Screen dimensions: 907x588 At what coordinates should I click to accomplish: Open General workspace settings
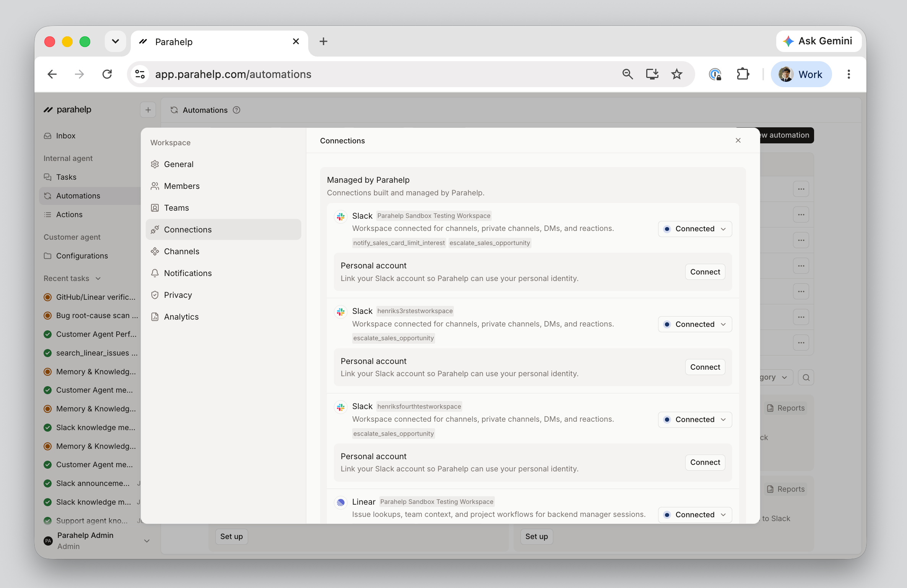(223, 164)
